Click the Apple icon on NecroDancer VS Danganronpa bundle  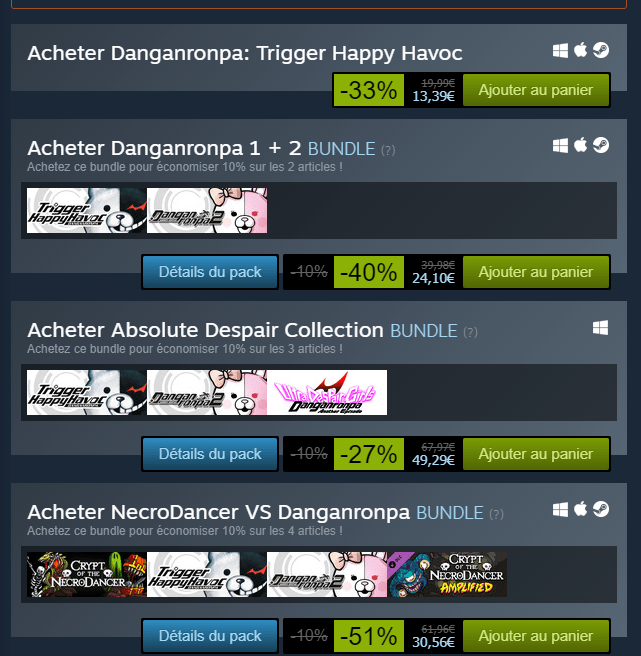click(x=580, y=509)
